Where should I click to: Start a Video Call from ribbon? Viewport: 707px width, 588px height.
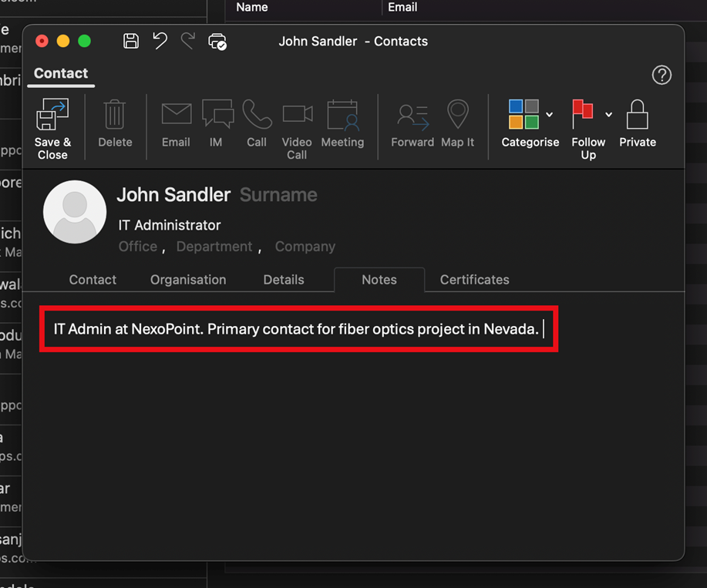tap(297, 129)
